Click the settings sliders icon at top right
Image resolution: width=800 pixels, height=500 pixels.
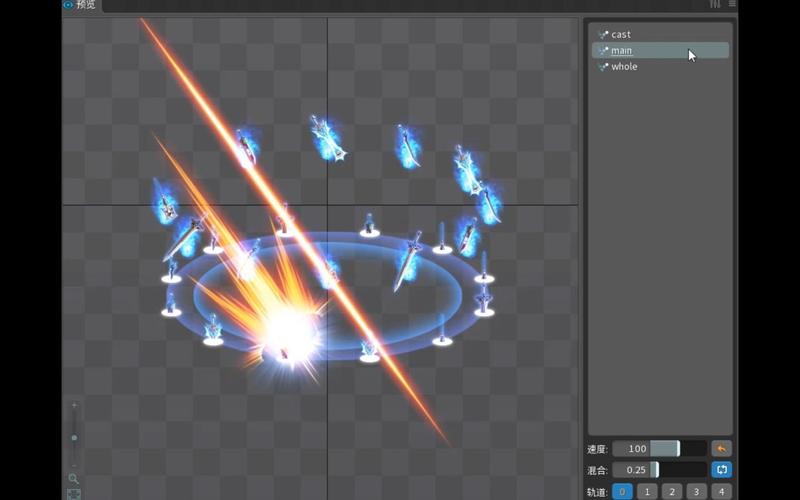715,4
